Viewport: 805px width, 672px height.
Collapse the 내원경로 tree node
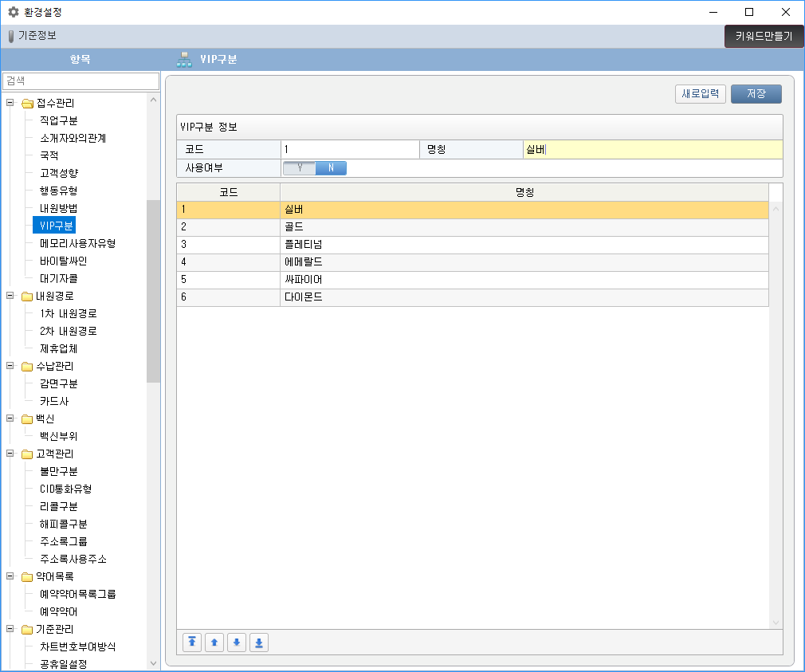tap(10, 296)
